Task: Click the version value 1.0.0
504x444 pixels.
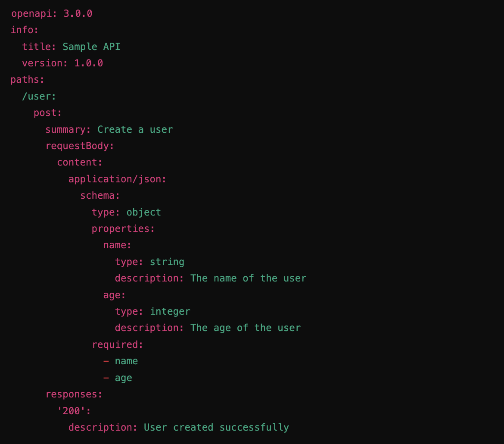Action: tap(88, 63)
